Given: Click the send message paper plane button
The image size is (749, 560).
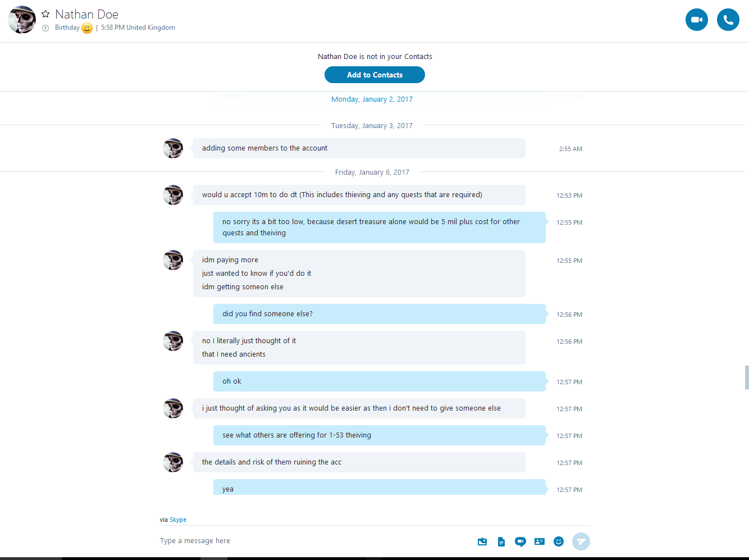Looking at the screenshot, I should (x=581, y=541).
